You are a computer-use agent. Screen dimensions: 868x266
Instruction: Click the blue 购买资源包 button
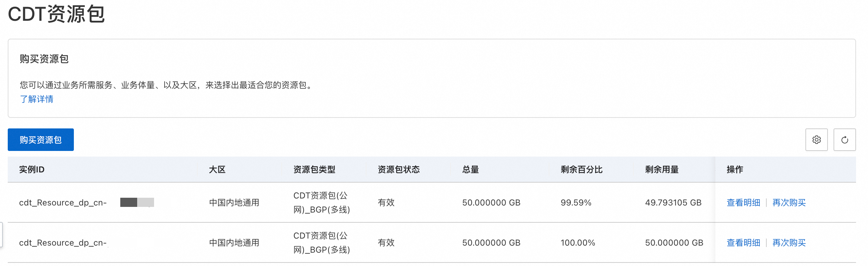(41, 140)
